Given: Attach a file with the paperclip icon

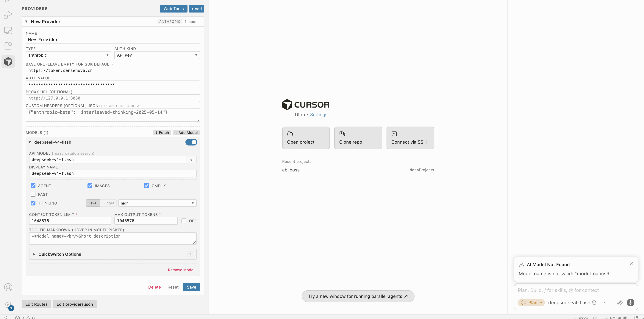Looking at the screenshot, I should point(620,303).
